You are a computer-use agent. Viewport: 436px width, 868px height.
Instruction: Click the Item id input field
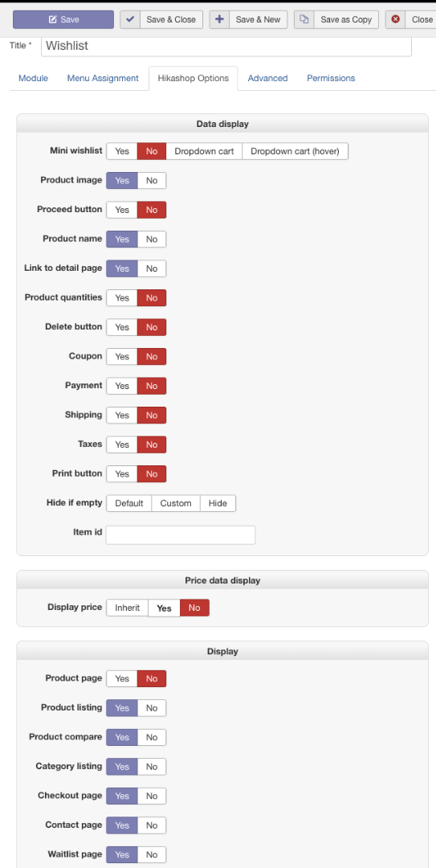tap(181, 534)
